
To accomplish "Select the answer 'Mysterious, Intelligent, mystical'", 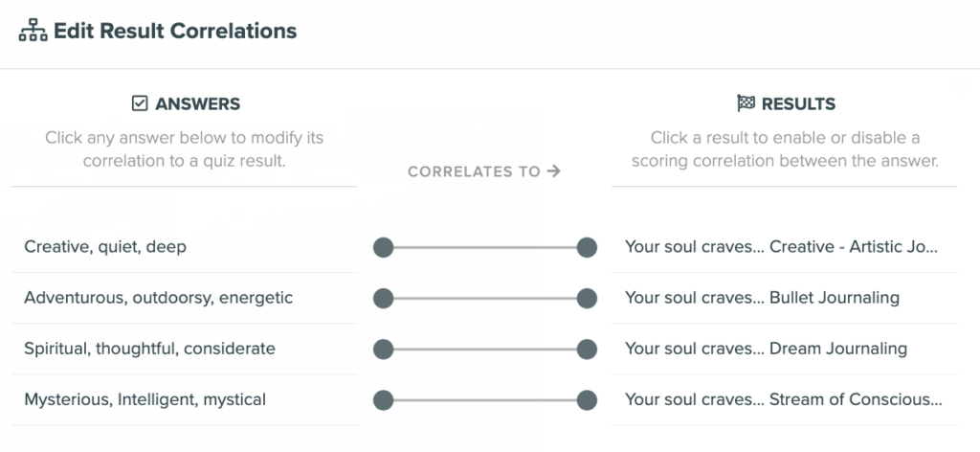I will 185,400.
